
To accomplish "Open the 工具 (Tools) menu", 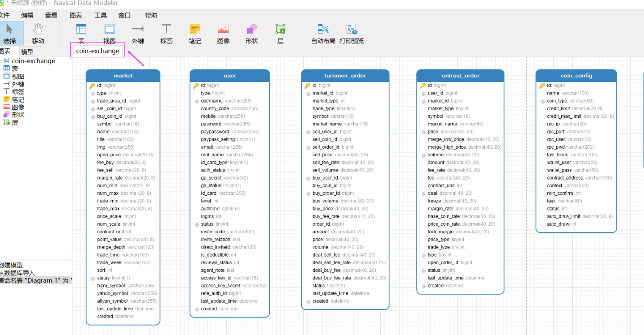I will [101, 15].
